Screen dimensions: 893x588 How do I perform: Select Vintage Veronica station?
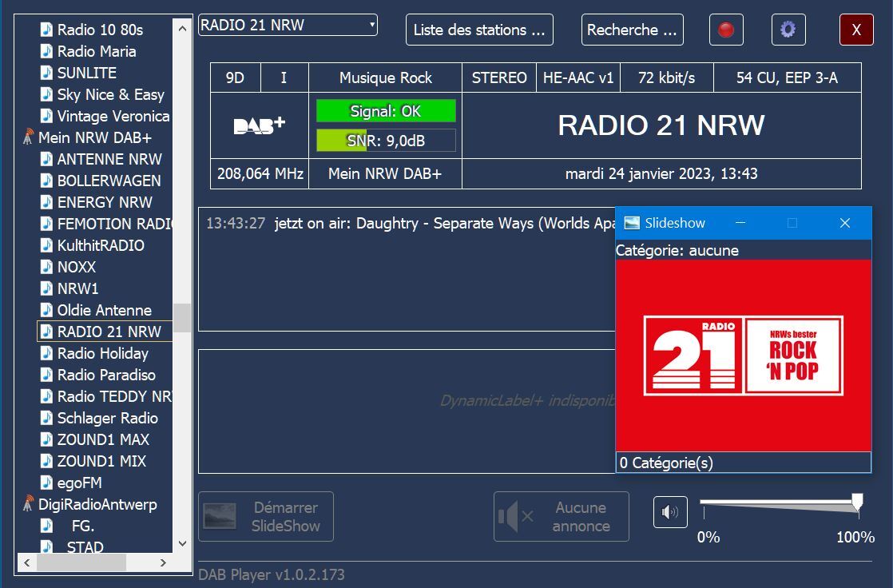pyautogui.click(x=113, y=116)
